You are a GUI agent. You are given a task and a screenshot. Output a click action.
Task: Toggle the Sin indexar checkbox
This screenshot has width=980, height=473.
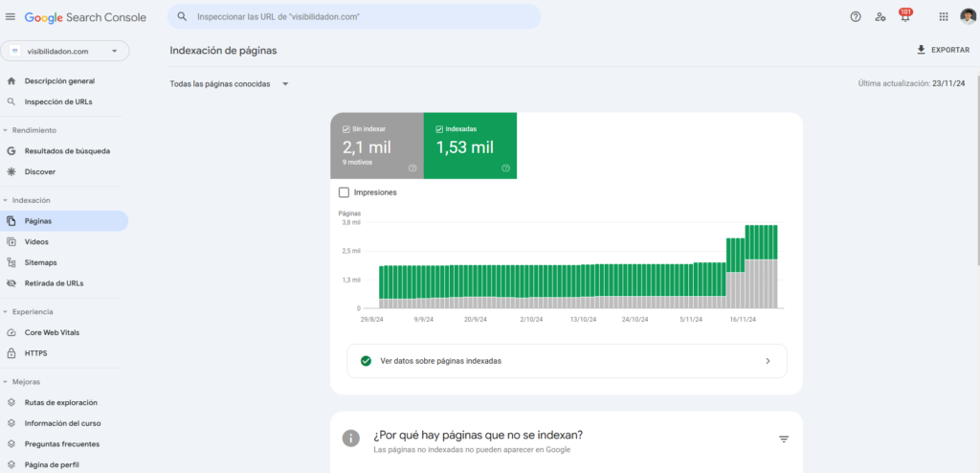click(x=345, y=128)
